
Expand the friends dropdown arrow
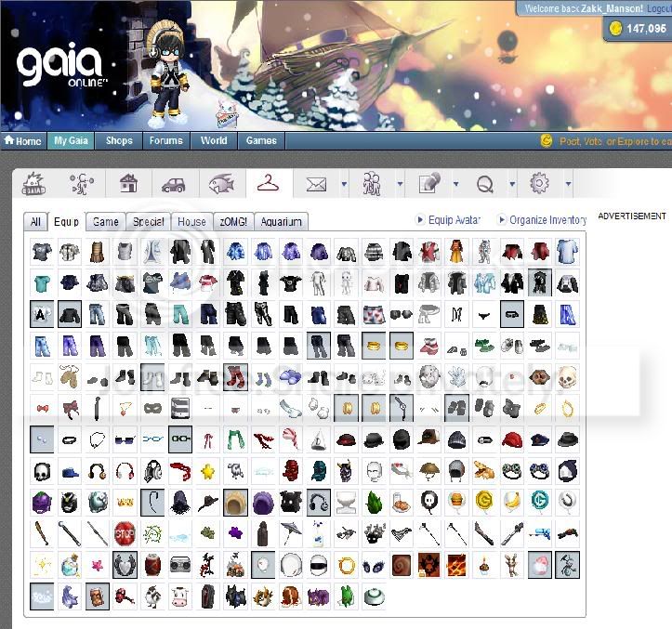[400, 184]
